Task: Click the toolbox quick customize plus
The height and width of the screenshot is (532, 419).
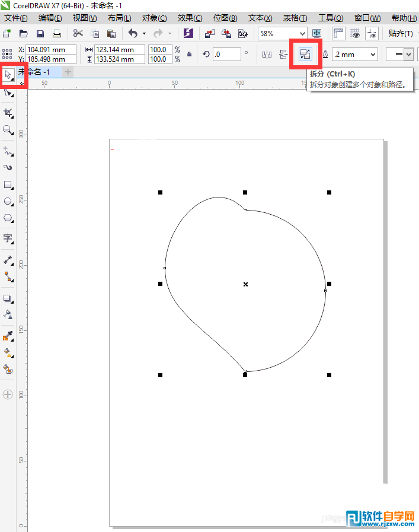Action: (8, 394)
